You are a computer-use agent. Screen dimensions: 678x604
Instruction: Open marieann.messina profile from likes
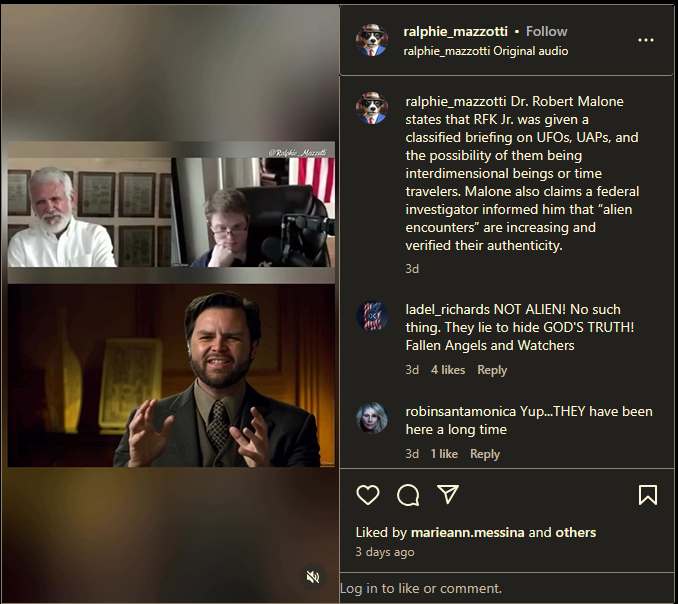pyautogui.click(x=467, y=532)
